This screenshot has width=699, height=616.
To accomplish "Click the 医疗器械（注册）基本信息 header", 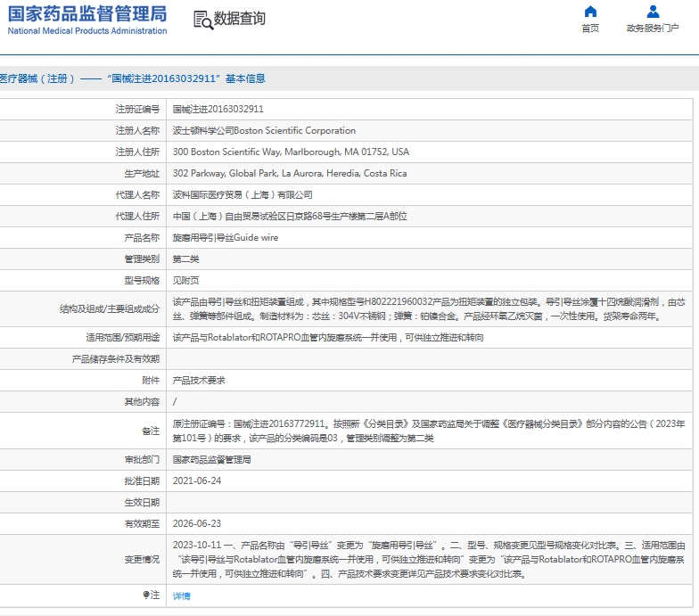I will (x=133, y=78).
